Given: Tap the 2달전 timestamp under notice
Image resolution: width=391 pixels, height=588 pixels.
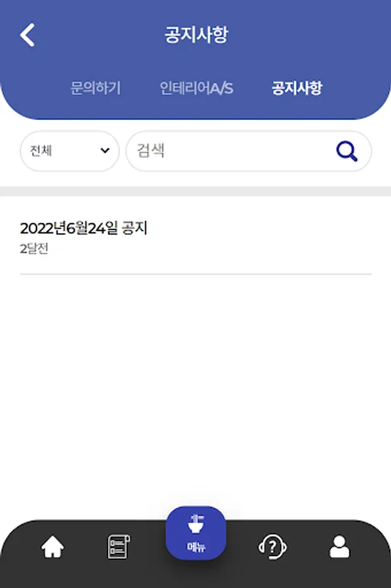Looking at the screenshot, I should (34, 249).
